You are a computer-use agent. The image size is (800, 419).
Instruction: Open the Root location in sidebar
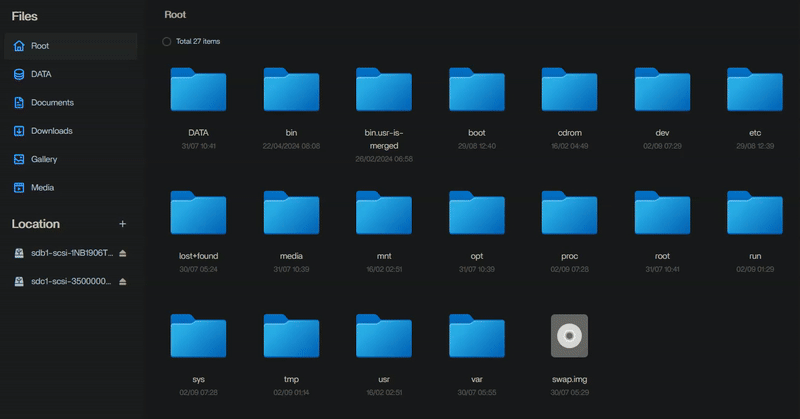click(40, 46)
